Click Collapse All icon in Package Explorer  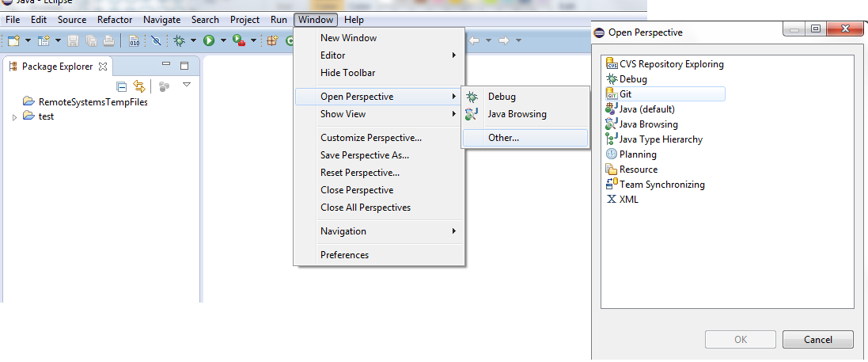122,86
